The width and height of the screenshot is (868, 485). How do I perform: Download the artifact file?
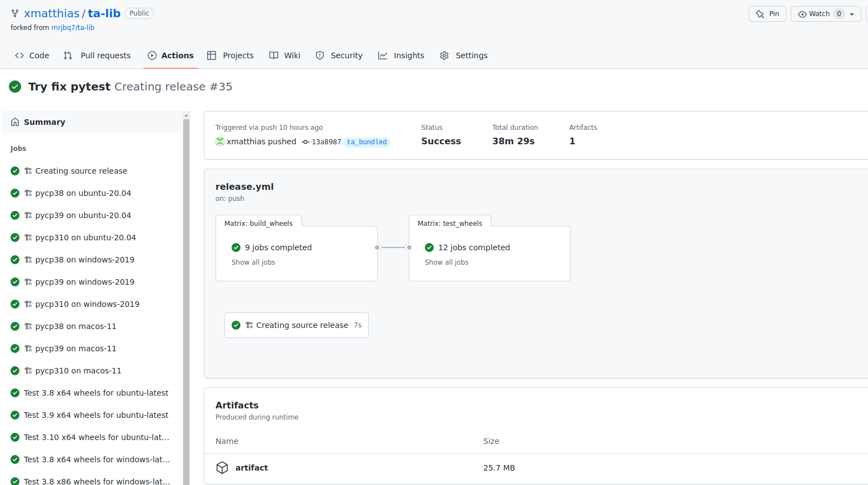pyautogui.click(x=252, y=468)
